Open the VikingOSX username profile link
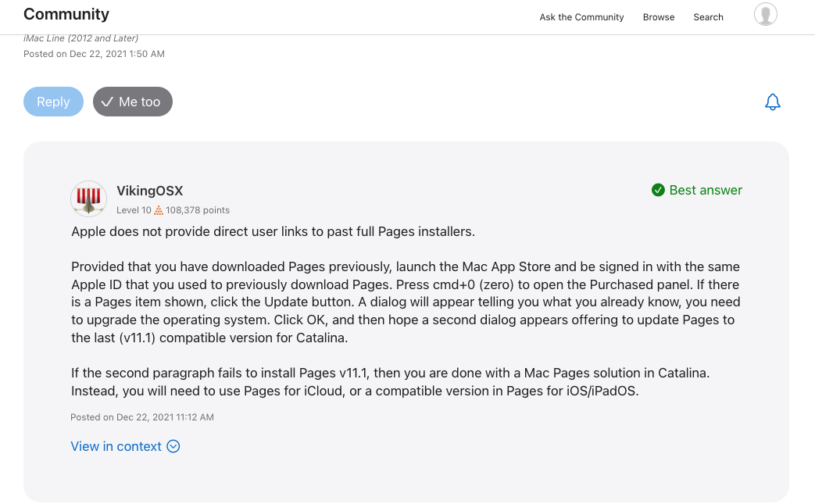Screen dimensions: 815x504 click(x=149, y=191)
